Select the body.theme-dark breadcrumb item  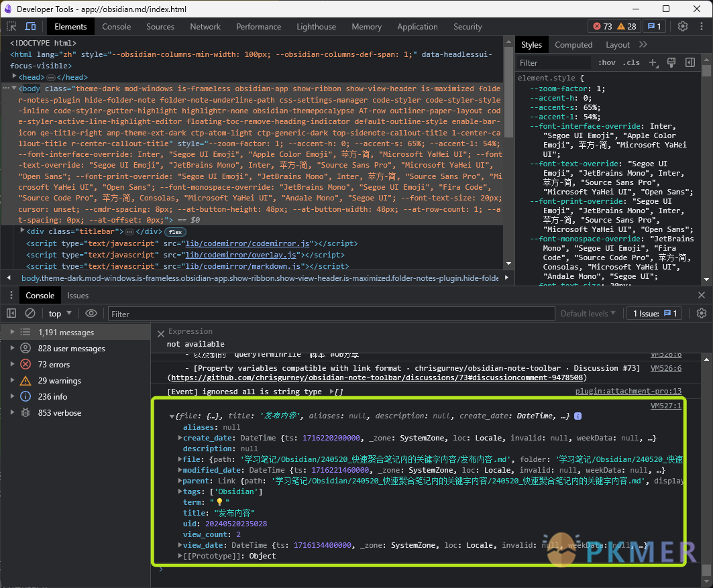click(x=260, y=278)
